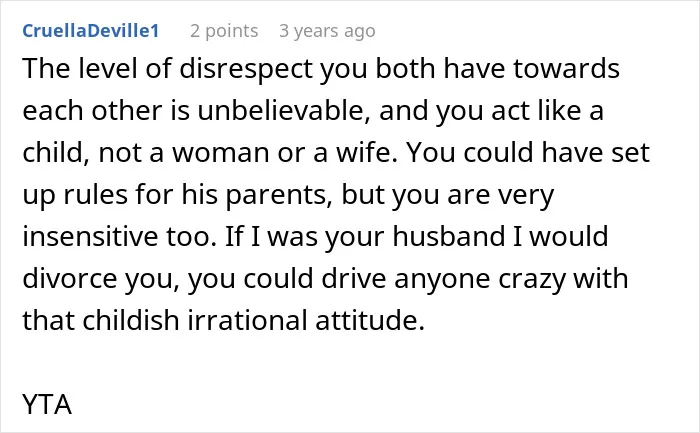Click the "YTA" verdict text
This screenshot has height=433, width=700.
[x=47, y=404]
